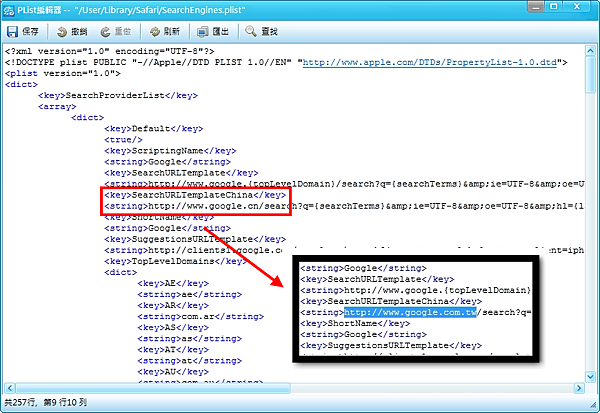Click the 撤銷 (undo) toolbar icon
Screen dimensions: 600x413
(62, 32)
